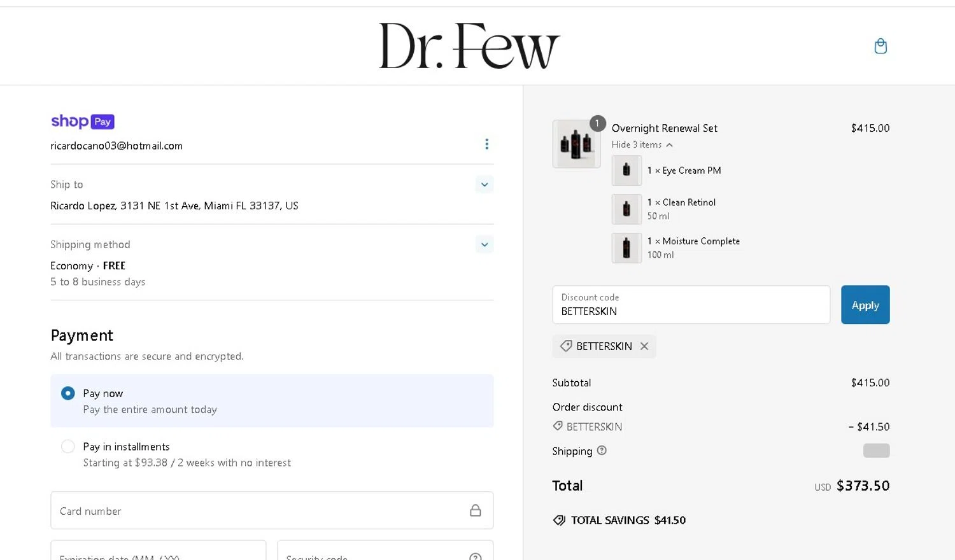Click the TOTAL SAVINGS $41.50 text
Viewport: 955px width, 560px height.
pos(628,520)
